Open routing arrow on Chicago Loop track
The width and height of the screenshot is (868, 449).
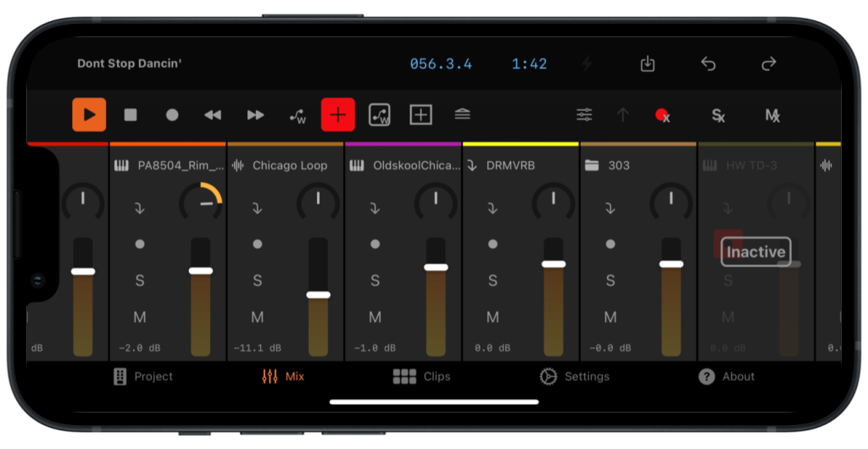click(x=258, y=208)
